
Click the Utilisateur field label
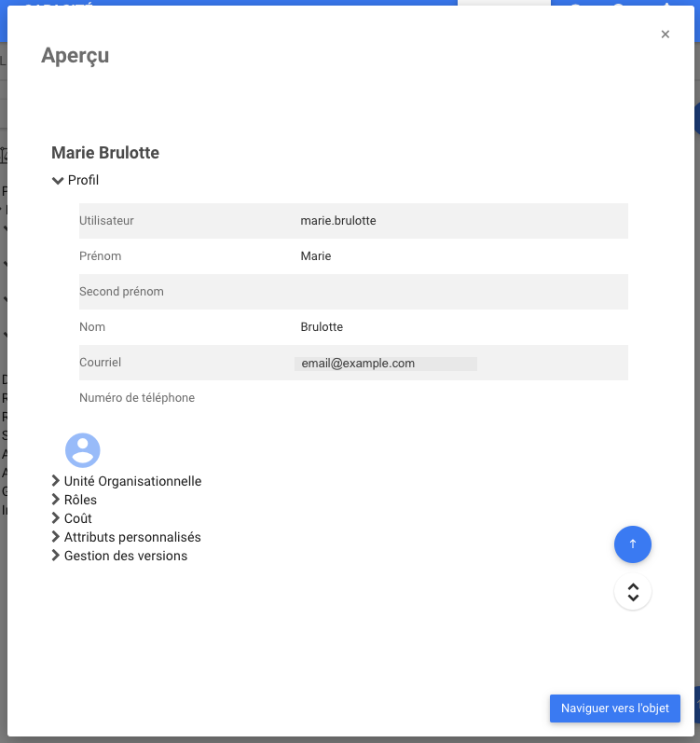click(x=106, y=220)
